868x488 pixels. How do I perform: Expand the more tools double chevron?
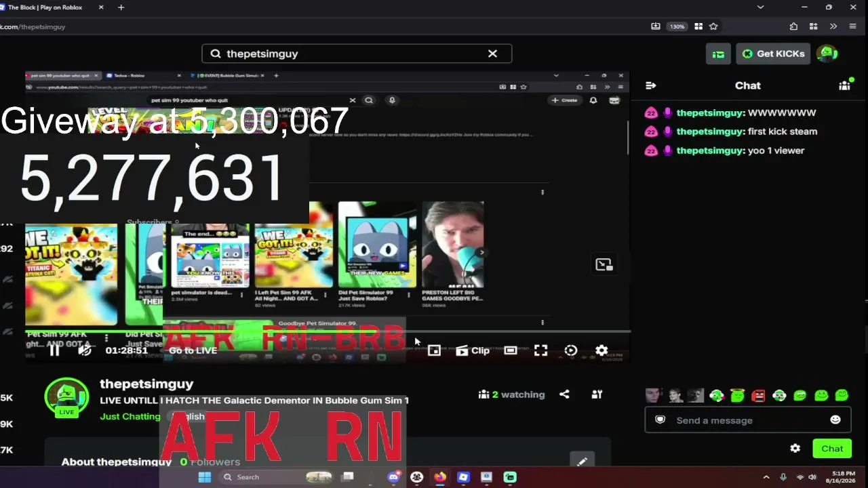[x=833, y=26]
